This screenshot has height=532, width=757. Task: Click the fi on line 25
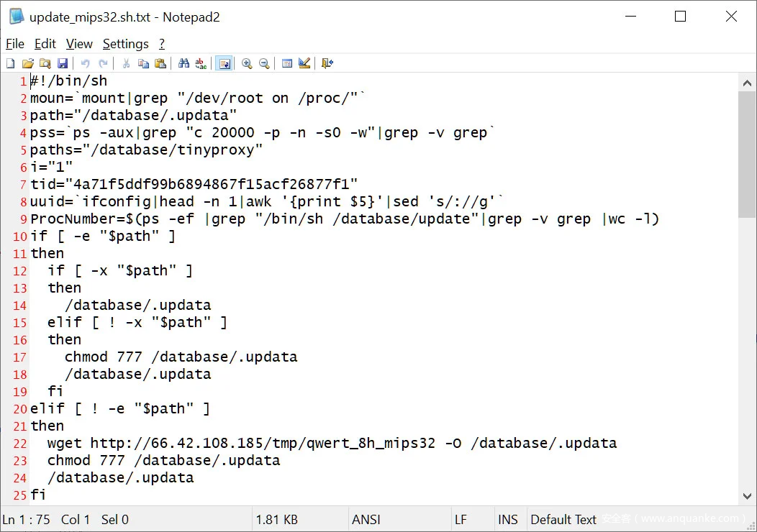click(x=38, y=495)
